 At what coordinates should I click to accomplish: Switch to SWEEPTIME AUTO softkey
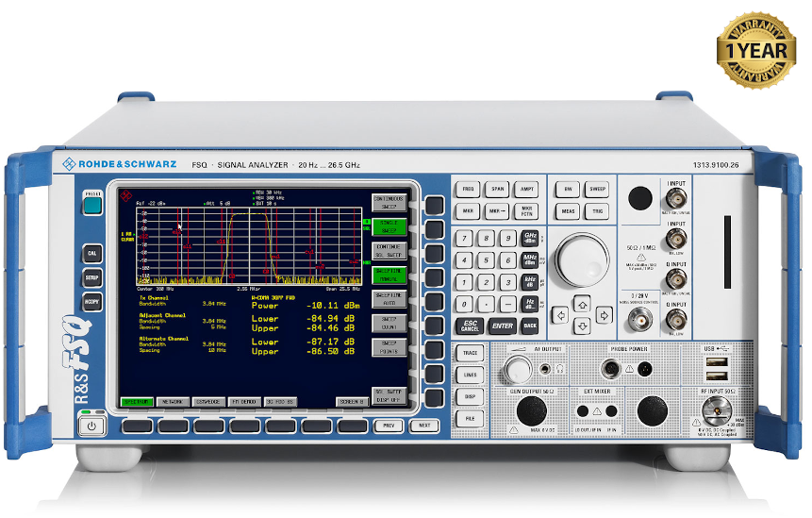click(x=389, y=299)
